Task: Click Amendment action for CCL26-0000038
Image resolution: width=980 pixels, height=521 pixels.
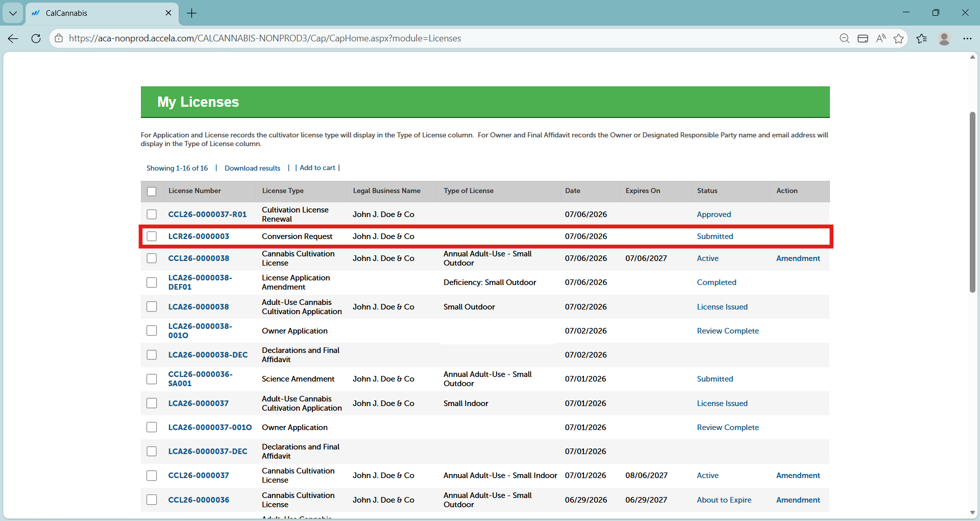Action: (x=798, y=258)
